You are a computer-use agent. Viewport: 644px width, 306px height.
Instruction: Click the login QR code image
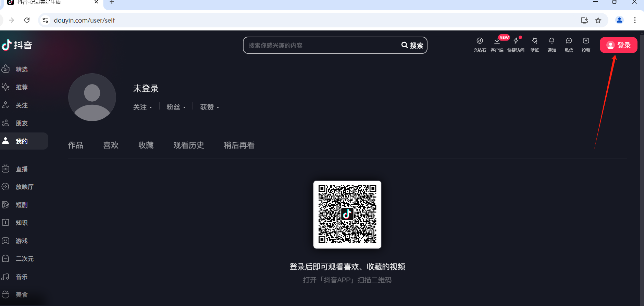click(x=347, y=215)
